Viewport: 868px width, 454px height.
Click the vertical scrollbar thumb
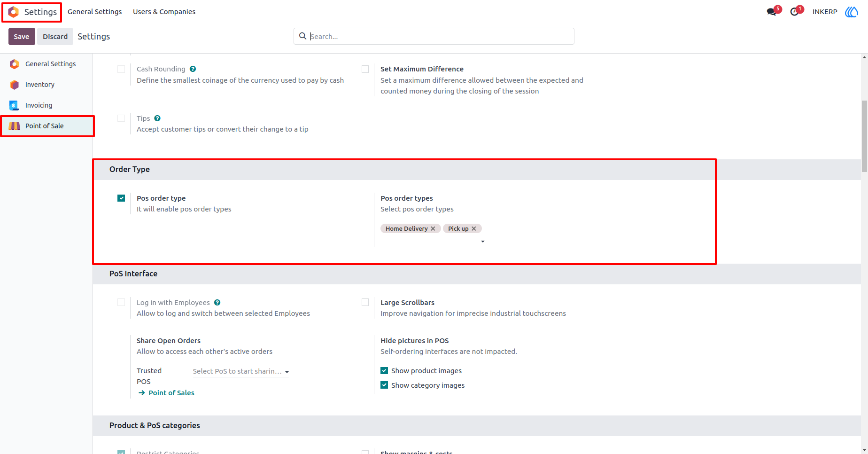(x=864, y=136)
